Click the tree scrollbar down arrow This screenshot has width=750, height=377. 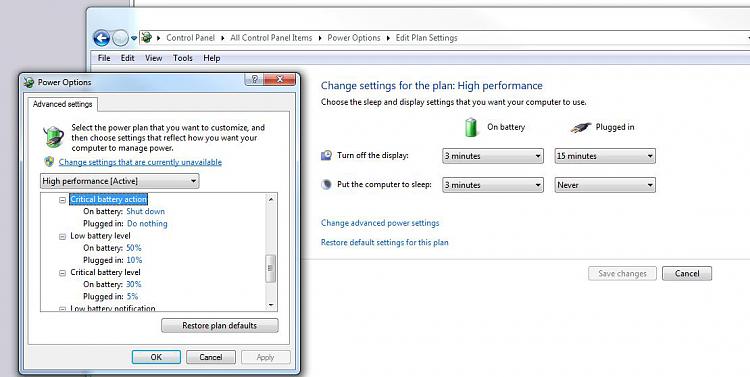(271, 305)
